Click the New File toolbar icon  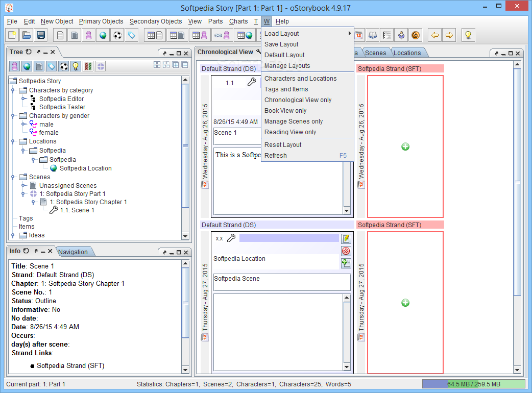[13, 35]
